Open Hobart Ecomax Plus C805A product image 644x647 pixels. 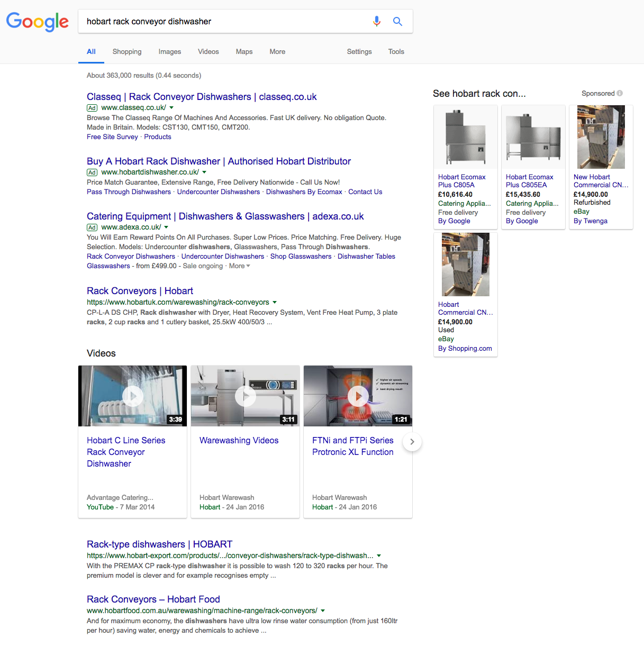point(466,137)
